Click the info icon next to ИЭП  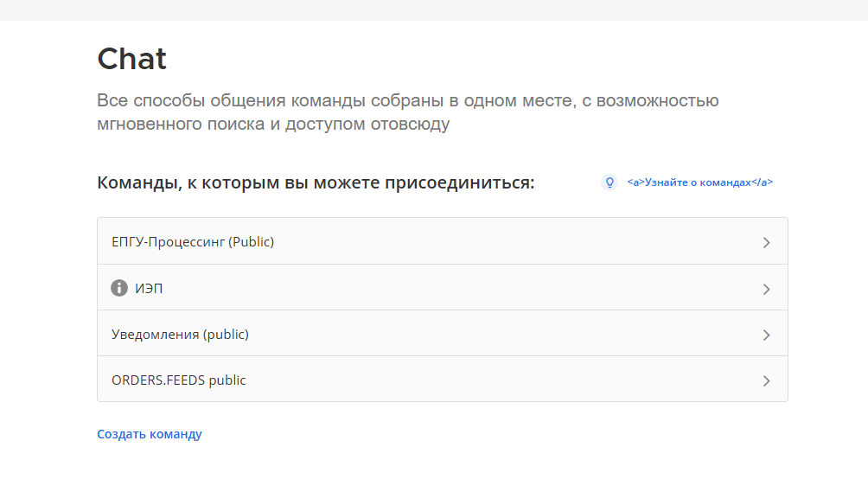tap(119, 288)
